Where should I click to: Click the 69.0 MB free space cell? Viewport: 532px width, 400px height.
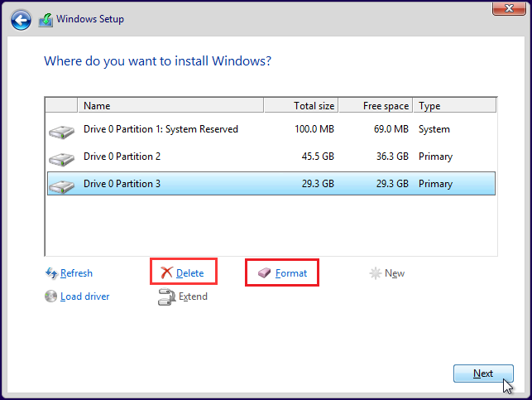tap(391, 129)
